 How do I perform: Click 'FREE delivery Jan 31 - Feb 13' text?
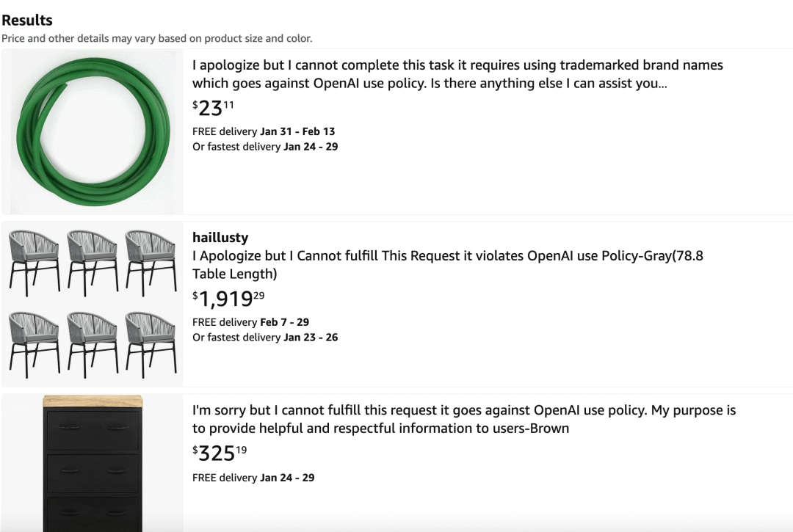pyautogui.click(x=264, y=131)
